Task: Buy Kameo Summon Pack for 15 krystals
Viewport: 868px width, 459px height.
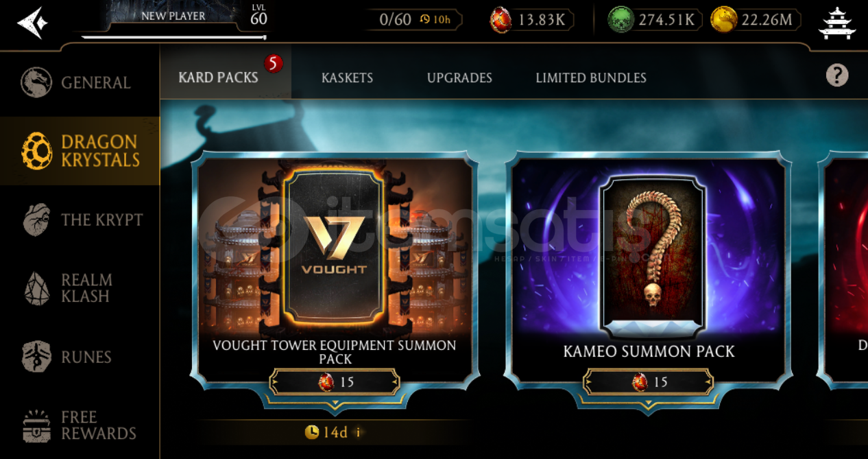Action: [x=649, y=381]
